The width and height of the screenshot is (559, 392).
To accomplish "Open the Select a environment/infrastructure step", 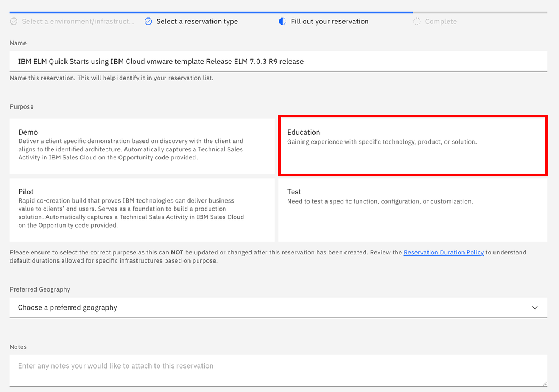I will coord(79,21).
